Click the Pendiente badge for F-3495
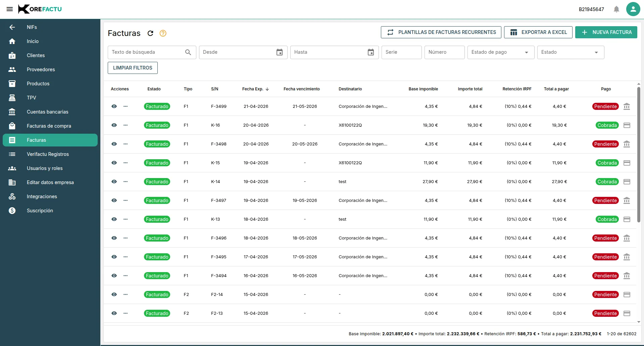 pyautogui.click(x=605, y=257)
